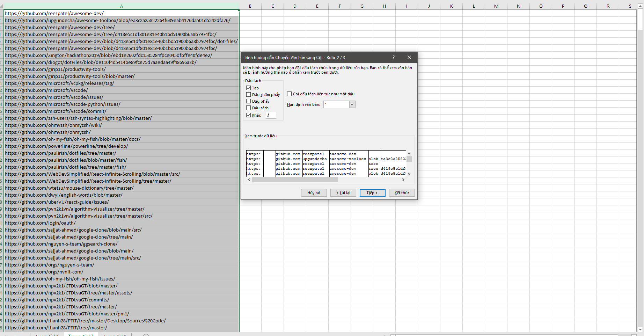Close the Text to Columns wizard dialog
The image size is (644, 336).
pos(409,58)
